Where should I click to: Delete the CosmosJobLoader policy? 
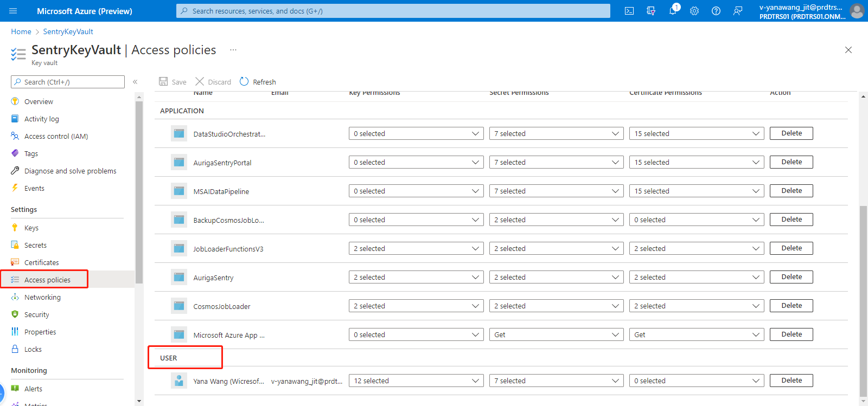coord(791,306)
